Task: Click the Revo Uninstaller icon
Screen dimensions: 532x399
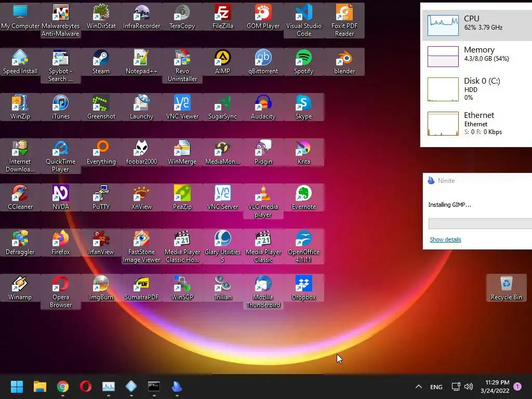Action: [182, 65]
